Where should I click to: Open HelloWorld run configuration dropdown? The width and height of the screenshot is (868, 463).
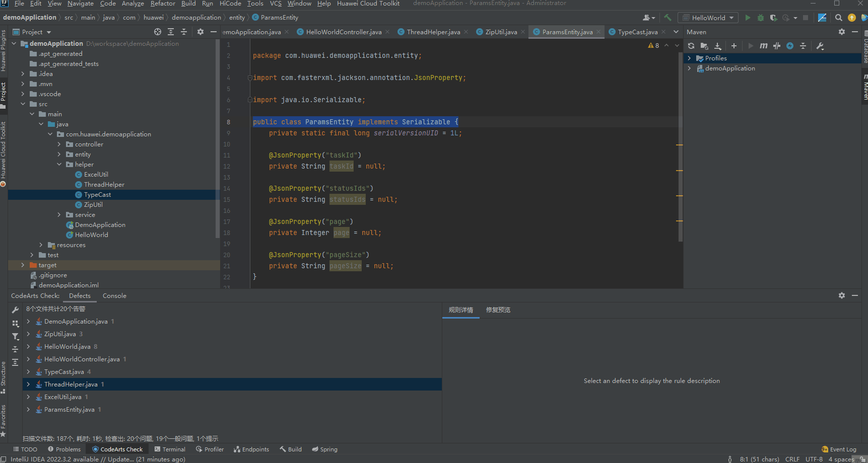pyautogui.click(x=708, y=18)
